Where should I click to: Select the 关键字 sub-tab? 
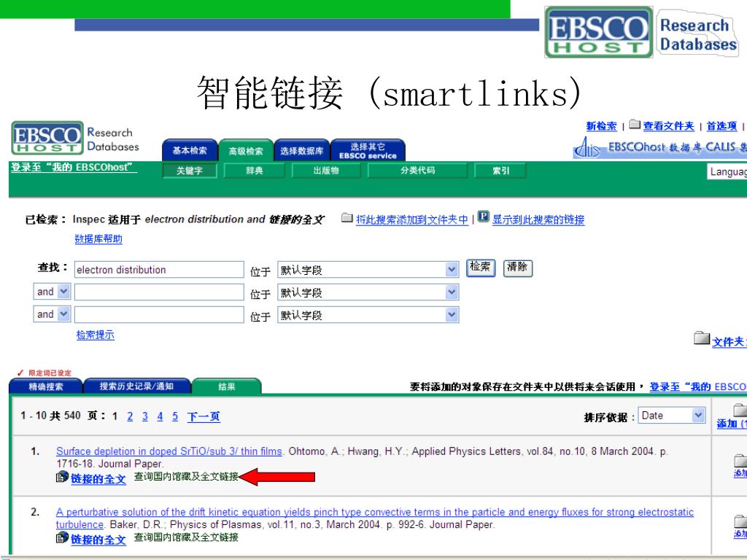pyautogui.click(x=189, y=171)
